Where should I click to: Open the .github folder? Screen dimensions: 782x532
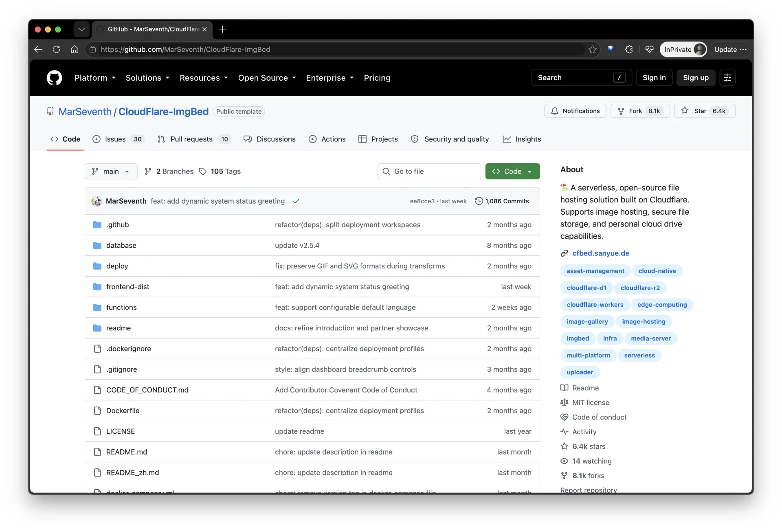pyautogui.click(x=117, y=225)
